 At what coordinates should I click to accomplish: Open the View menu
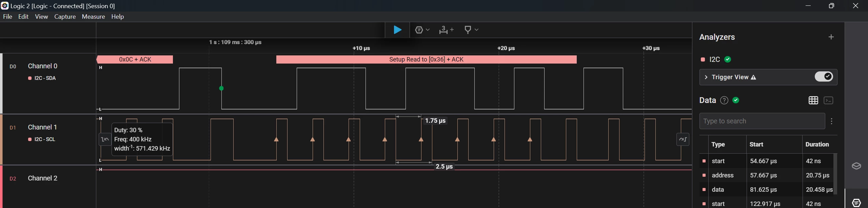(41, 17)
